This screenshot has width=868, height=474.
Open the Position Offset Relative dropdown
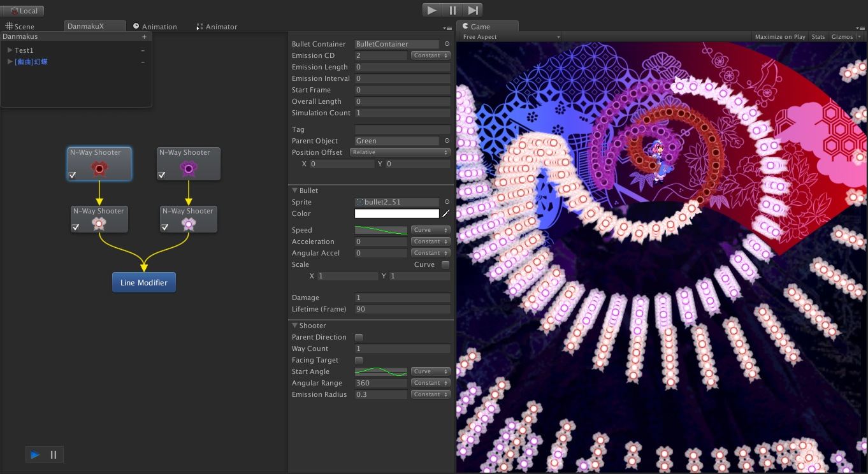point(400,152)
